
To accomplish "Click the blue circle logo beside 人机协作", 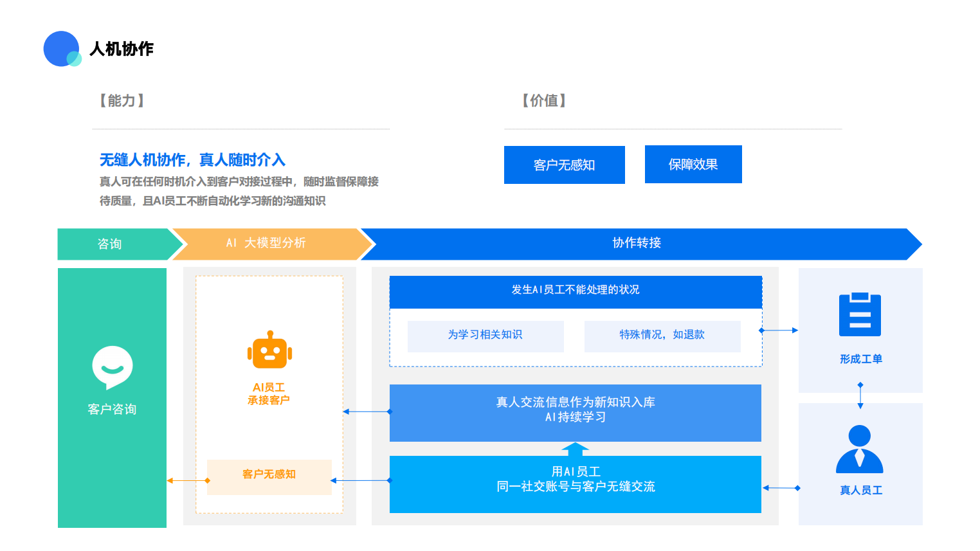I will [61, 48].
